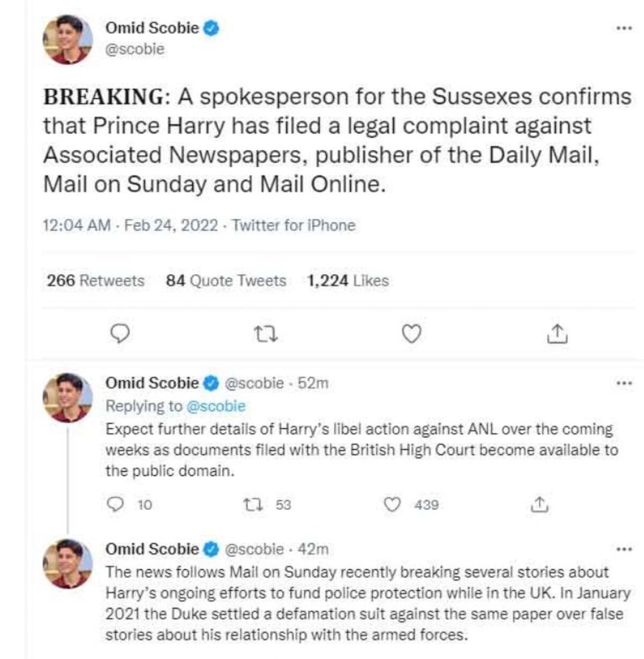Open more options on the 52m reply
The width and height of the screenshot is (644, 659).
624,383
